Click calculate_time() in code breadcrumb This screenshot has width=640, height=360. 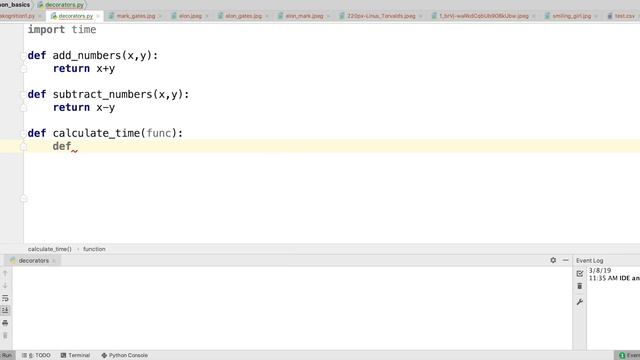49,249
